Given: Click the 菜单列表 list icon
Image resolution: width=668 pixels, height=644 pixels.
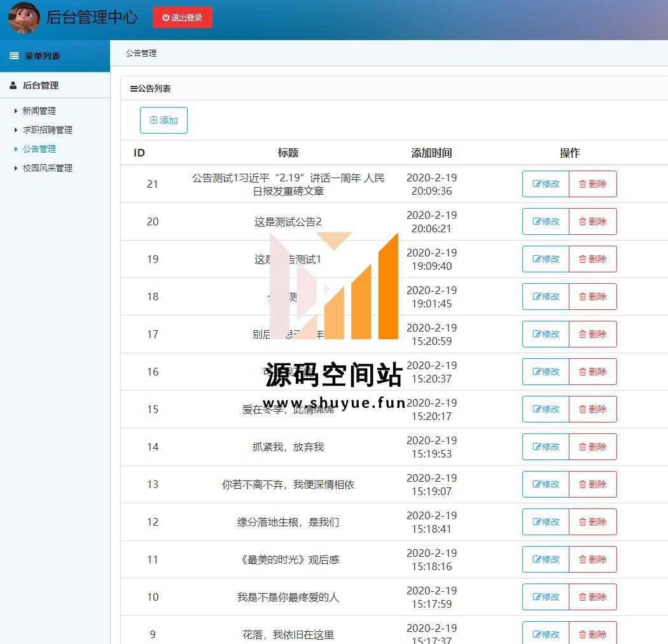Looking at the screenshot, I should pyautogui.click(x=14, y=56).
